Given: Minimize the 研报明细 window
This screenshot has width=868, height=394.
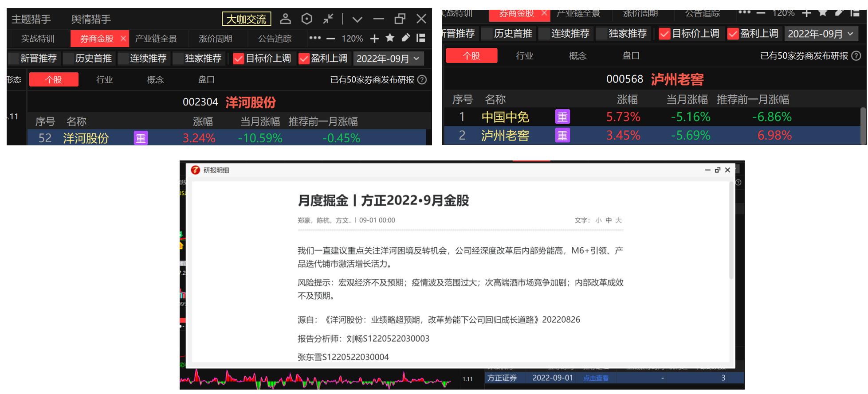Looking at the screenshot, I should pyautogui.click(x=708, y=170).
